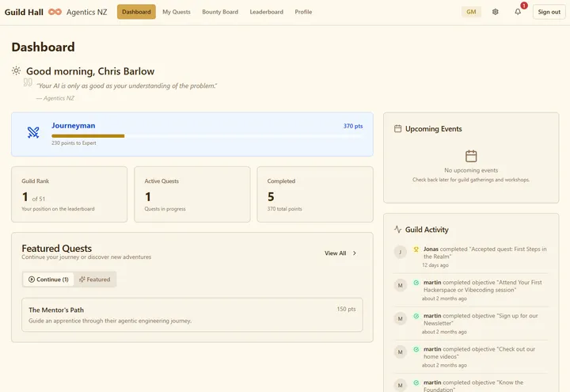Viewport: 570px width, 392px height.
Task: Switch to the Featured quests tab
Action: pyautogui.click(x=94, y=280)
